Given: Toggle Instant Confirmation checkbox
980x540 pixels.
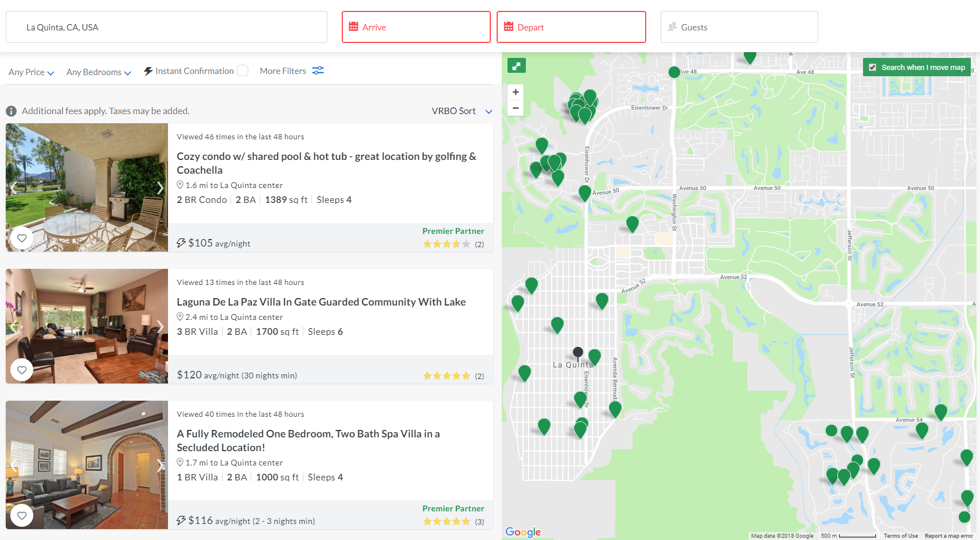Looking at the screenshot, I should coord(243,71).
